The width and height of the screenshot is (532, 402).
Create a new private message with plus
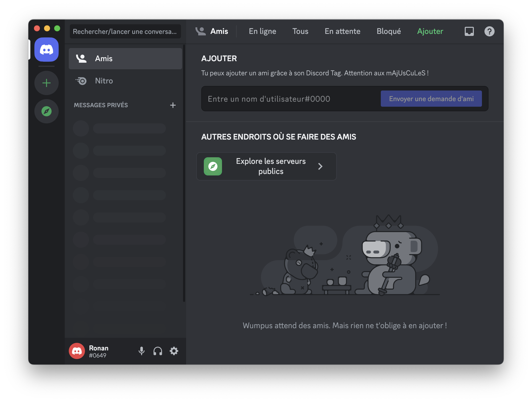[x=173, y=105]
